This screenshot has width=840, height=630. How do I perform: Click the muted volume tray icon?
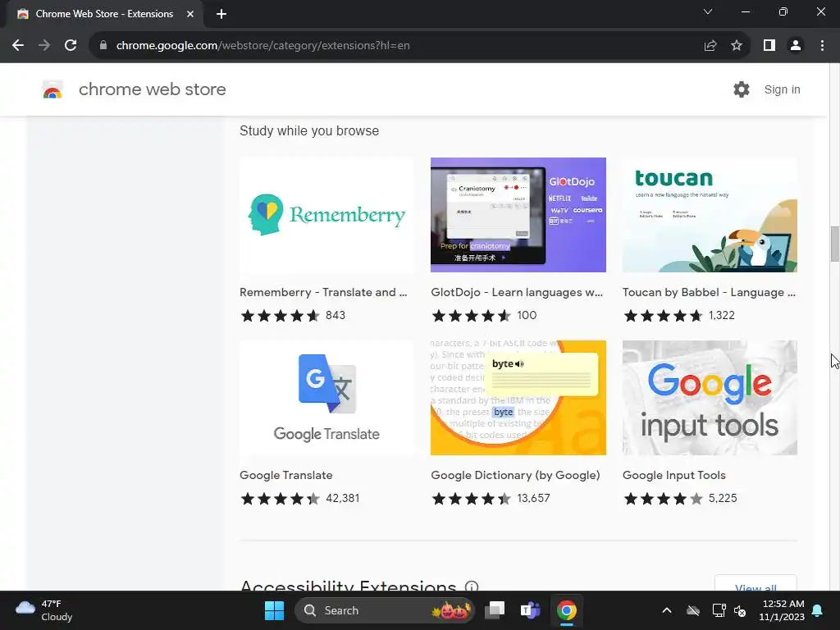coord(741,610)
